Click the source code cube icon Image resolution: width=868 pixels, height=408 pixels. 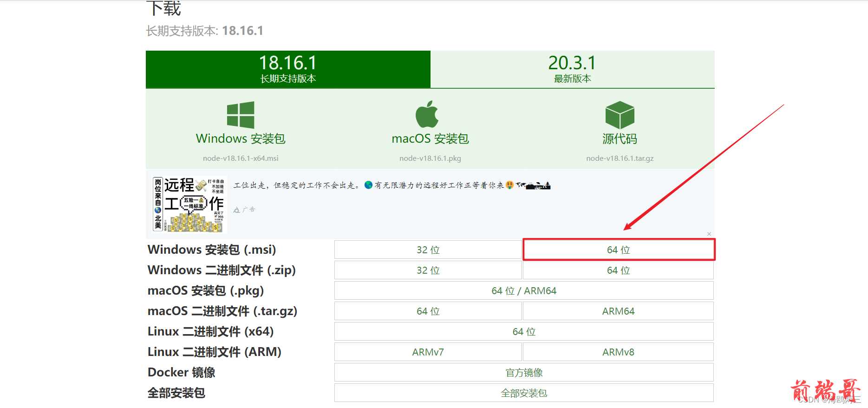click(x=620, y=115)
